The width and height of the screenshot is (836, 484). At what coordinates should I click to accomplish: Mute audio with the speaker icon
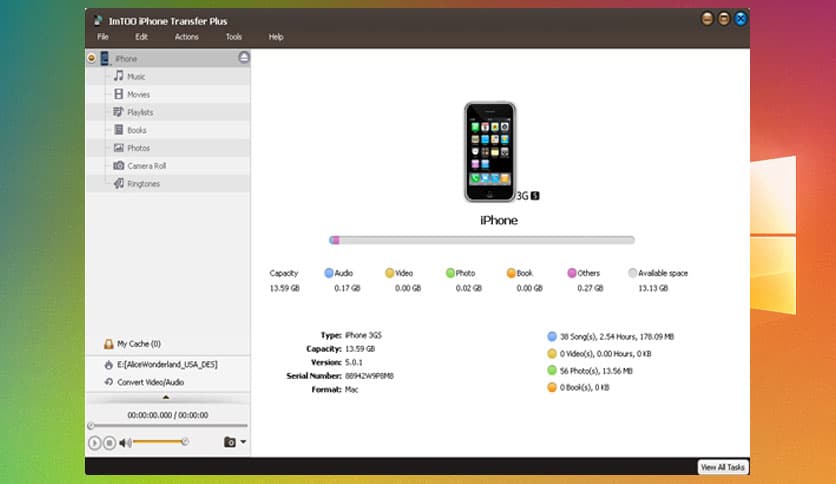[x=125, y=442]
